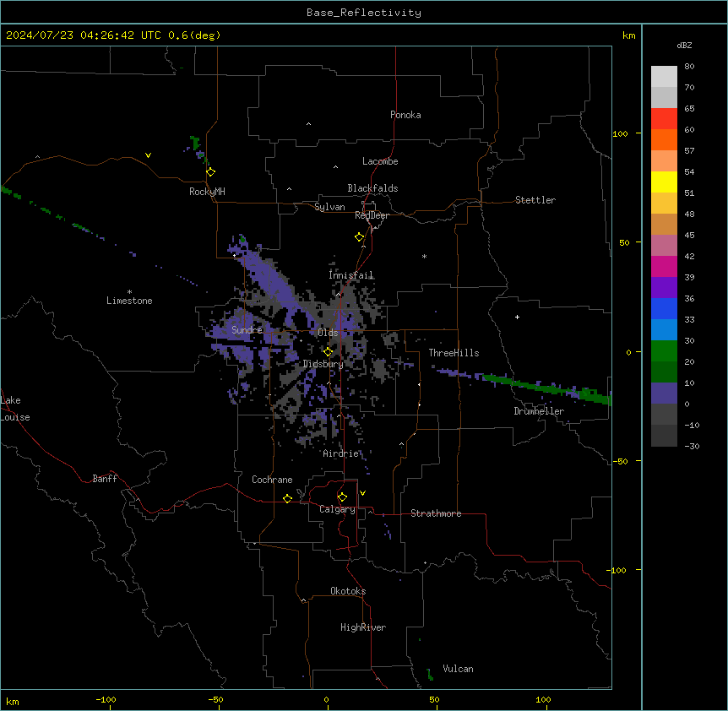Click the dBZ legend heading
Image resolution: width=728 pixels, height=711 pixels.
pos(684,46)
